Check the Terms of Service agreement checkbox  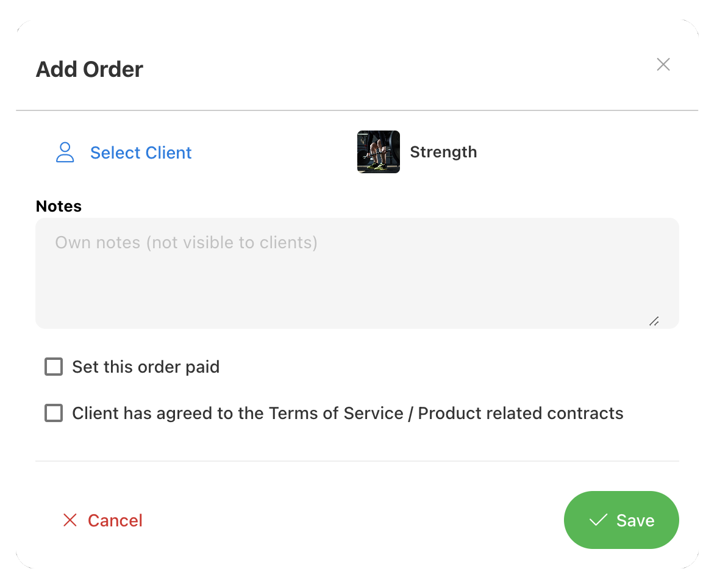[x=54, y=414]
